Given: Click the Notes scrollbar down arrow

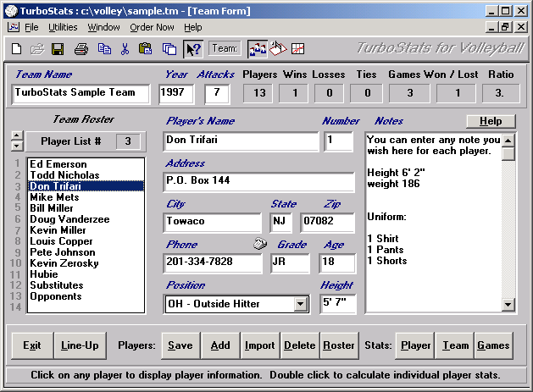Looking at the screenshot, I should coord(508,304).
